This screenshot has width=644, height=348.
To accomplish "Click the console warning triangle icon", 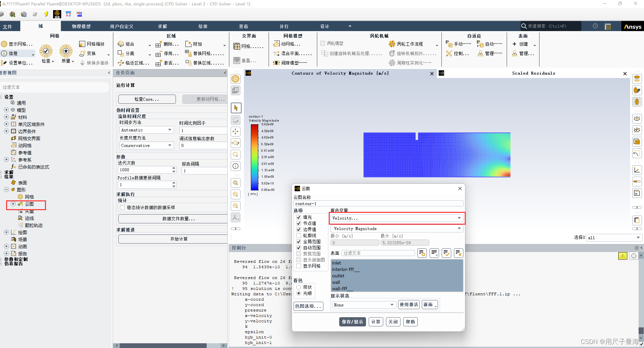I will tap(623, 256).
